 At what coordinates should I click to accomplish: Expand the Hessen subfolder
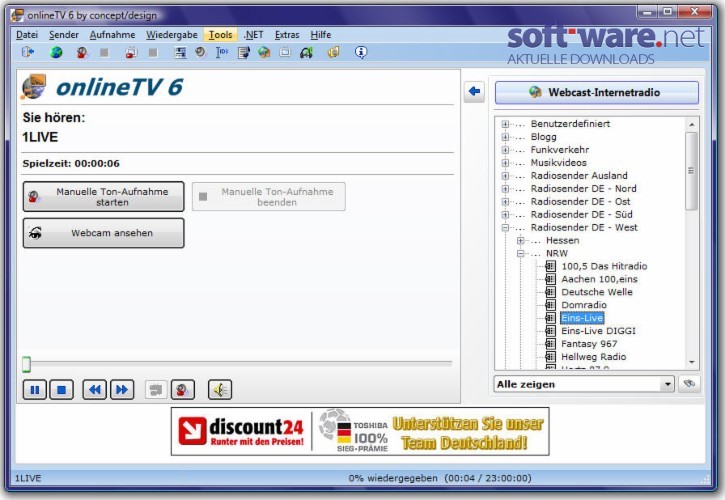pyautogui.click(x=521, y=241)
